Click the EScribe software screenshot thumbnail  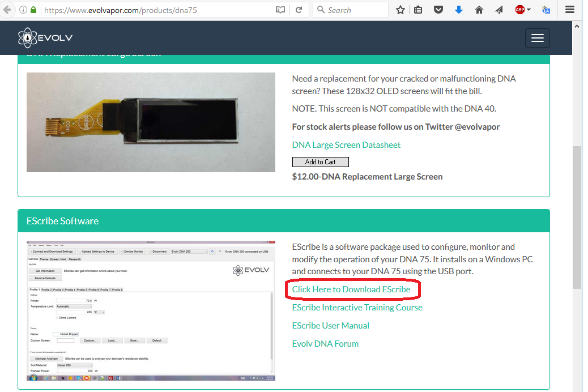pyautogui.click(x=150, y=310)
